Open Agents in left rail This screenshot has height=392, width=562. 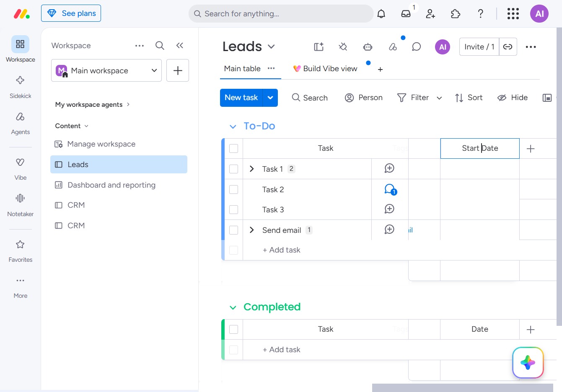coord(20,123)
